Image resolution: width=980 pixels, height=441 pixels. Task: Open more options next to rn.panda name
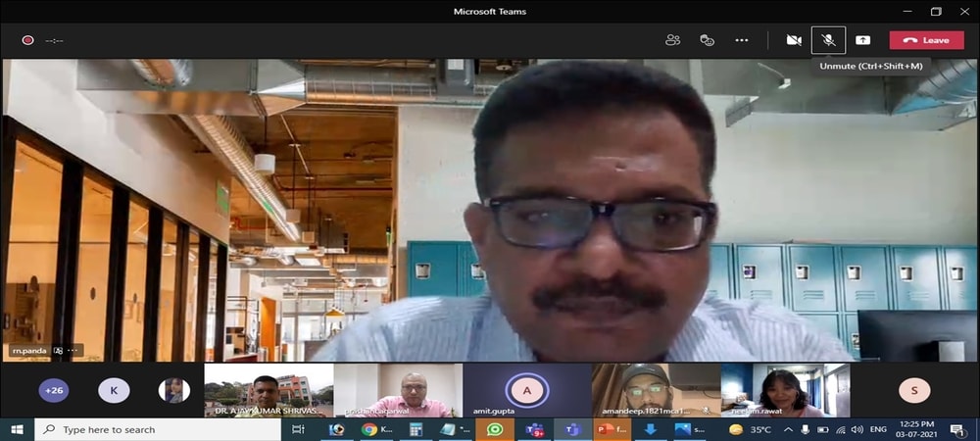(x=73, y=350)
